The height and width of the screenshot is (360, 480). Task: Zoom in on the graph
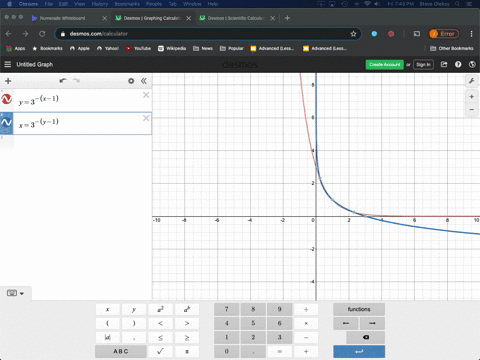[472, 97]
